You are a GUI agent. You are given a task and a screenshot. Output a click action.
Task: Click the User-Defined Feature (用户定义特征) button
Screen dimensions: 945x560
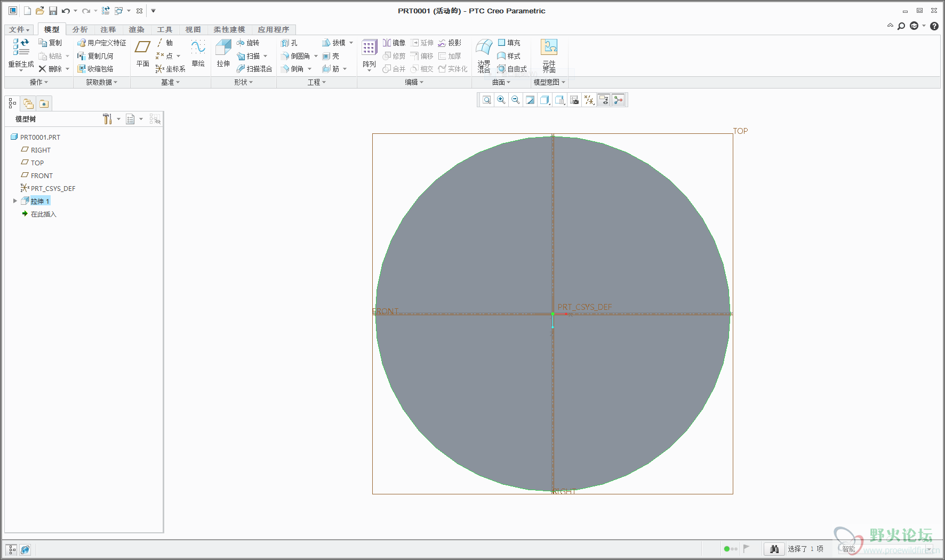102,43
